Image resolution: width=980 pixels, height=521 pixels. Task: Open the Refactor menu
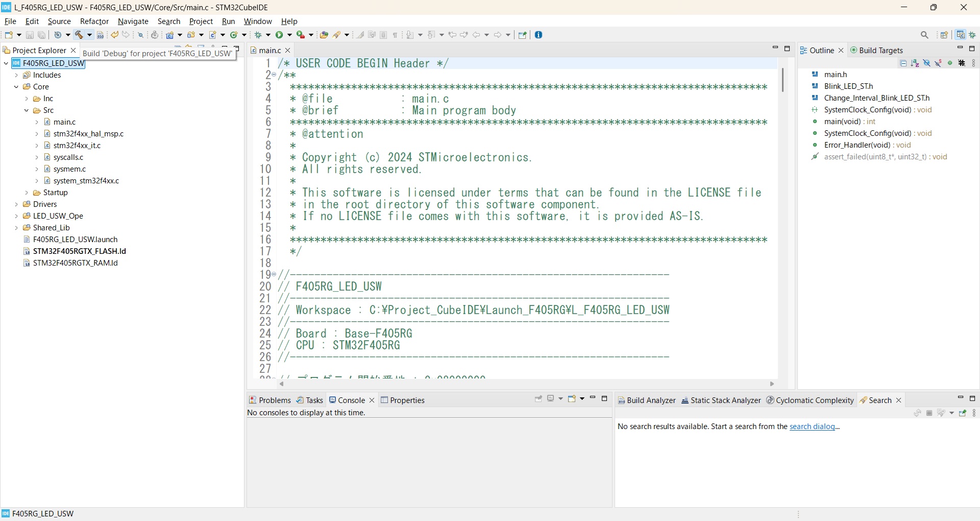pyautogui.click(x=94, y=21)
